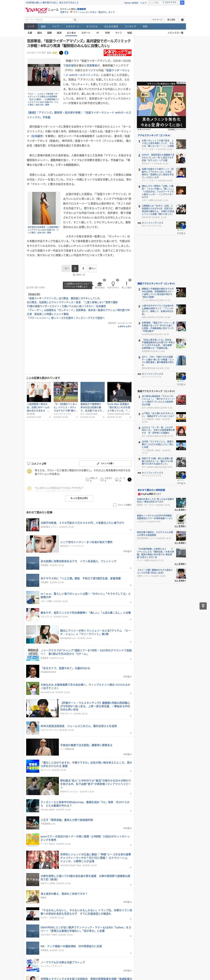Click the ログイン link
The height and width of the screenshot is (980, 210).
[64, 12]
